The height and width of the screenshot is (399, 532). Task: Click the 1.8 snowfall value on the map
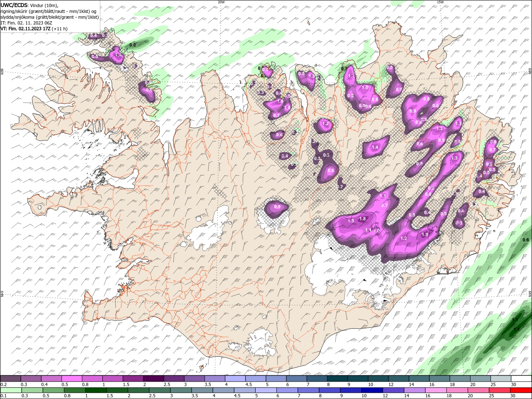pos(362,219)
